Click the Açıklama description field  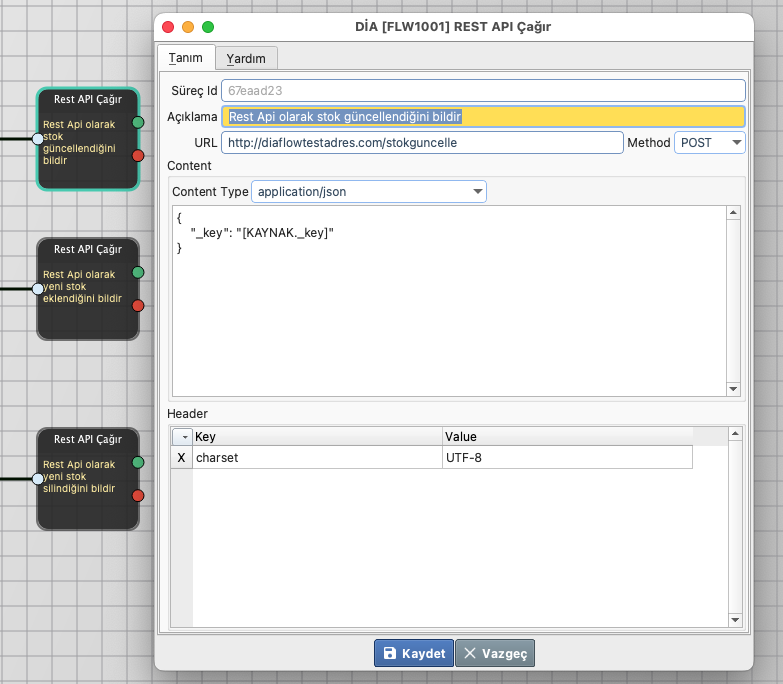483,117
